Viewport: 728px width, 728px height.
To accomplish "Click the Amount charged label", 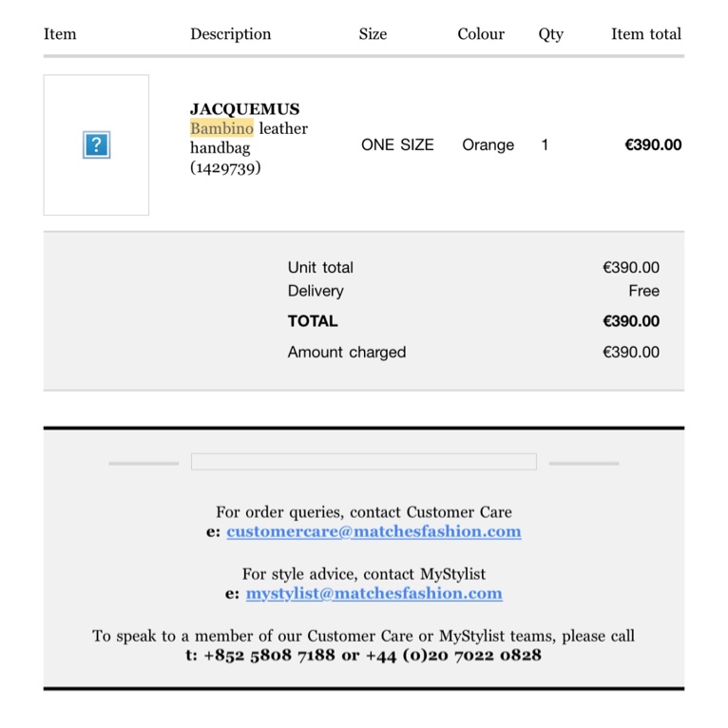I will (347, 353).
